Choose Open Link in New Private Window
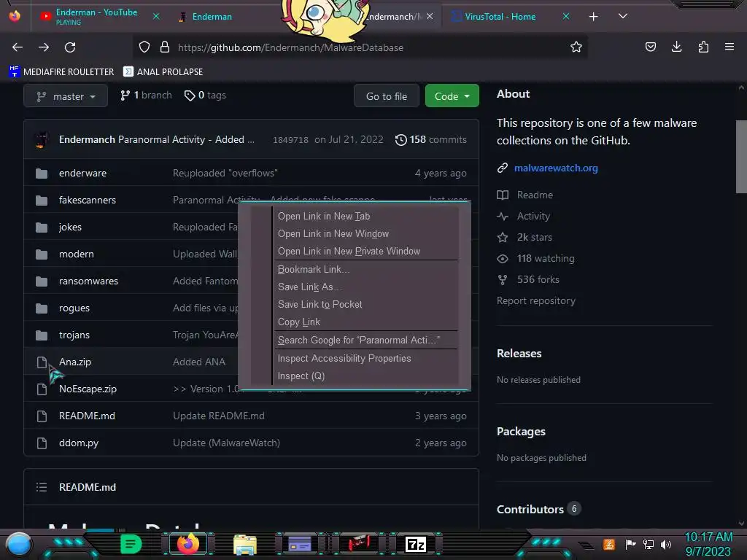747x560 pixels. (x=367, y=252)
